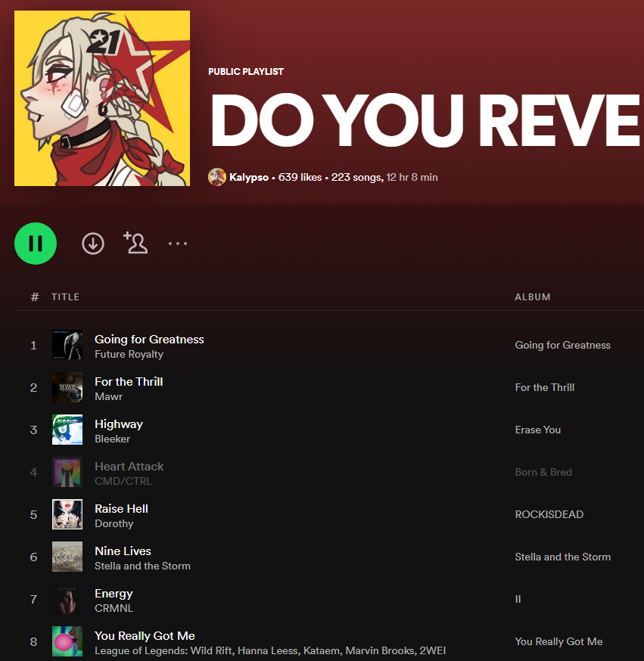Open the artist 2WEI
This screenshot has height=661, width=644.
coord(433,651)
